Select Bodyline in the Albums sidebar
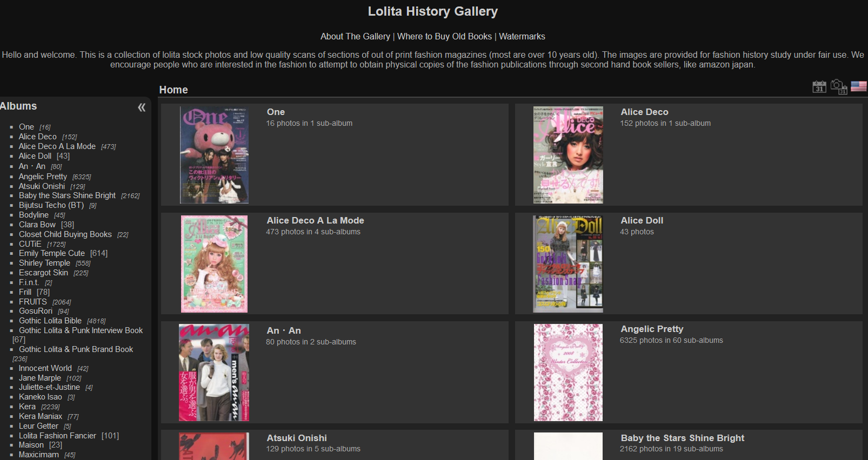The width and height of the screenshot is (868, 460). [x=34, y=215]
